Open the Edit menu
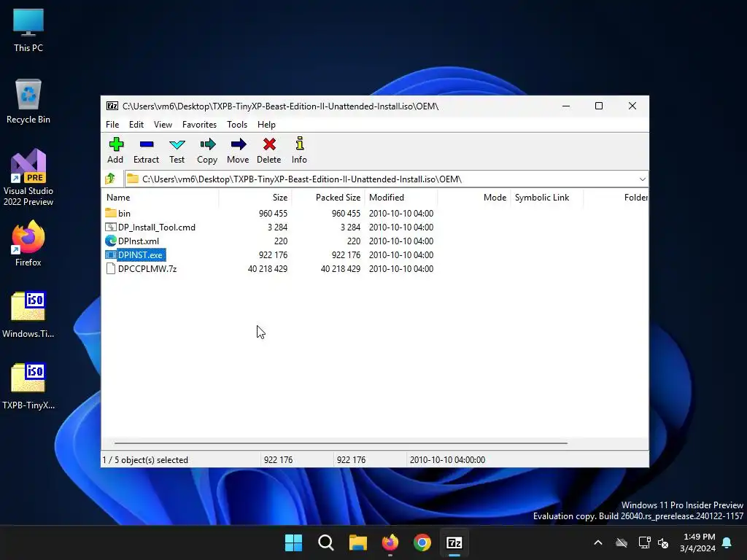This screenshot has width=747, height=560. tap(136, 124)
